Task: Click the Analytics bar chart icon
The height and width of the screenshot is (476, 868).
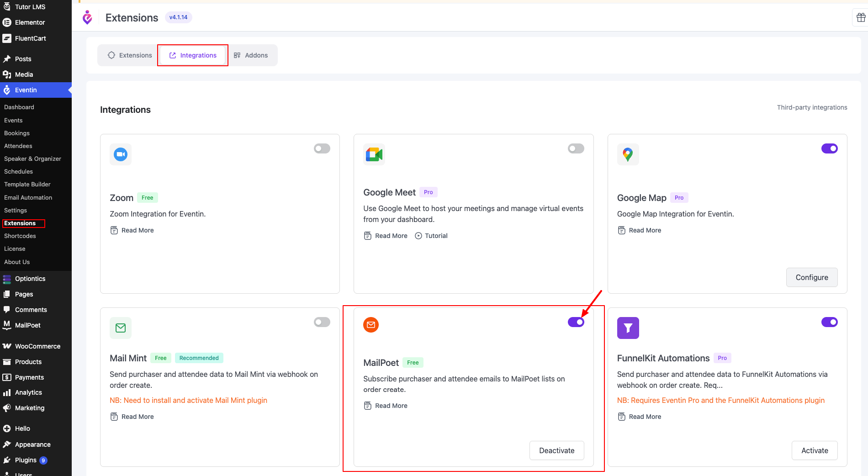Action: pyautogui.click(x=7, y=392)
